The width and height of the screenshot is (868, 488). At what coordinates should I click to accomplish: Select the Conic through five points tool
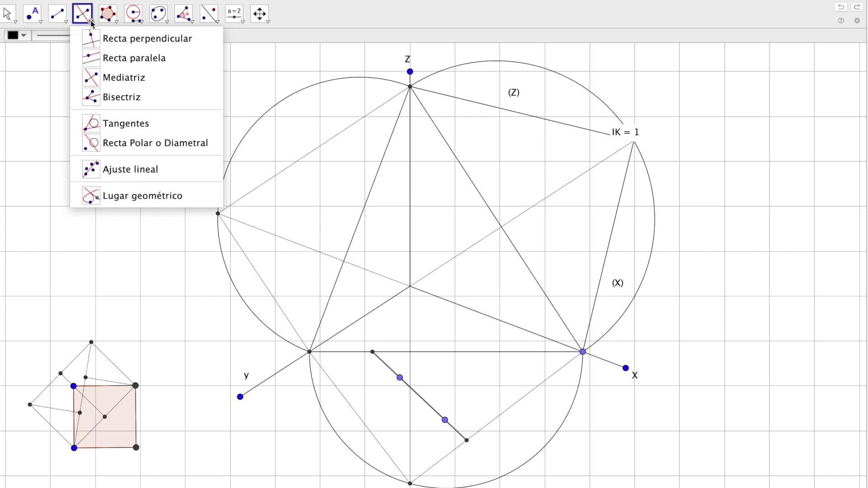pos(158,14)
